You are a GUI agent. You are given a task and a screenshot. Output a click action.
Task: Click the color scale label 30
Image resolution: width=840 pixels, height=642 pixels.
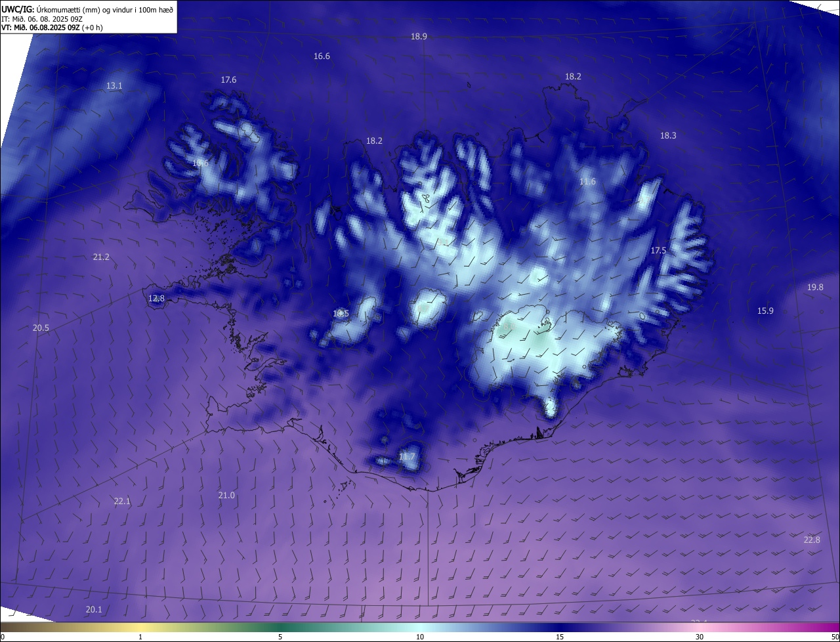pos(700,637)
